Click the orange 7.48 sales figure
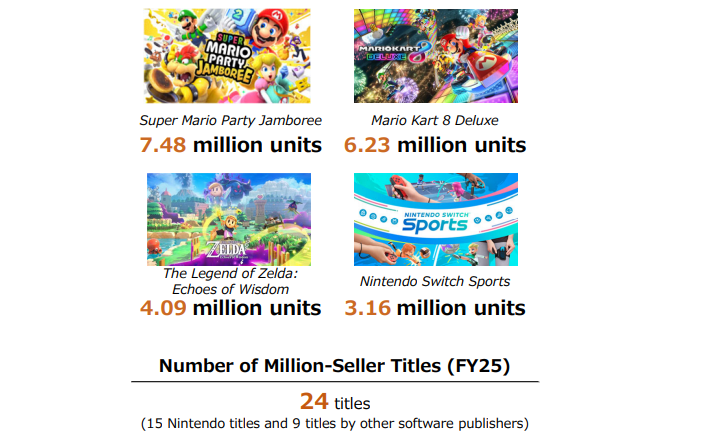Viewport: 711px width, 436px height. [162, 145]
